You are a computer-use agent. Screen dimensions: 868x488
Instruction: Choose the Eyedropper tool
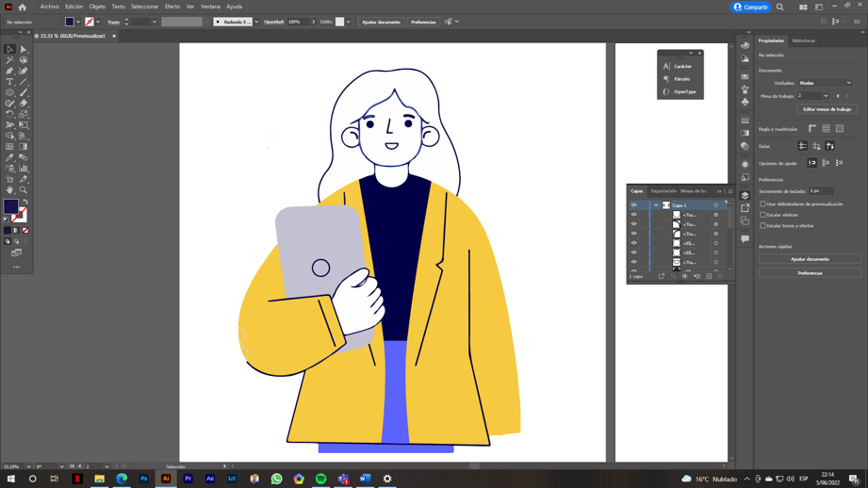point(9,157)
